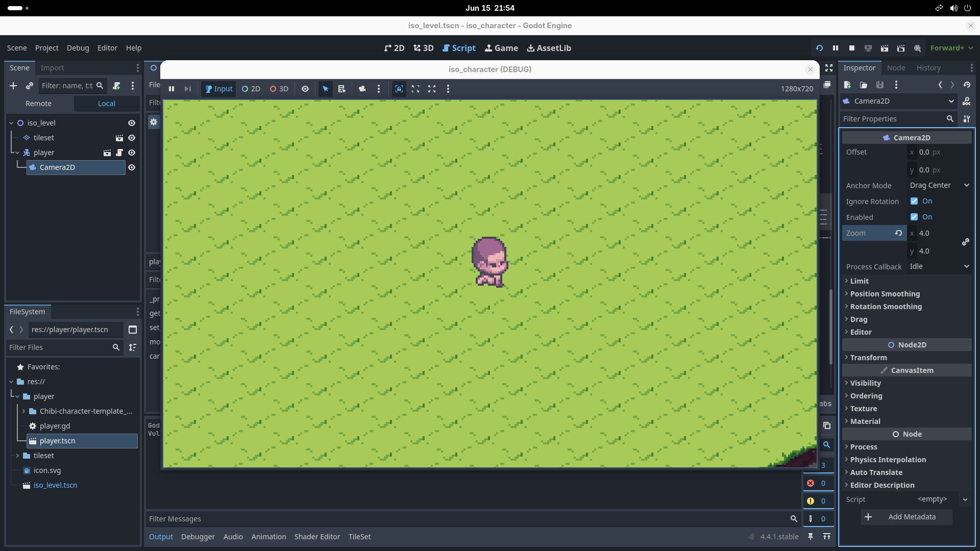Viewport: 980px width, 551px height.
Task: Click the reload/rerun project icon
Action: pos(819,48)
